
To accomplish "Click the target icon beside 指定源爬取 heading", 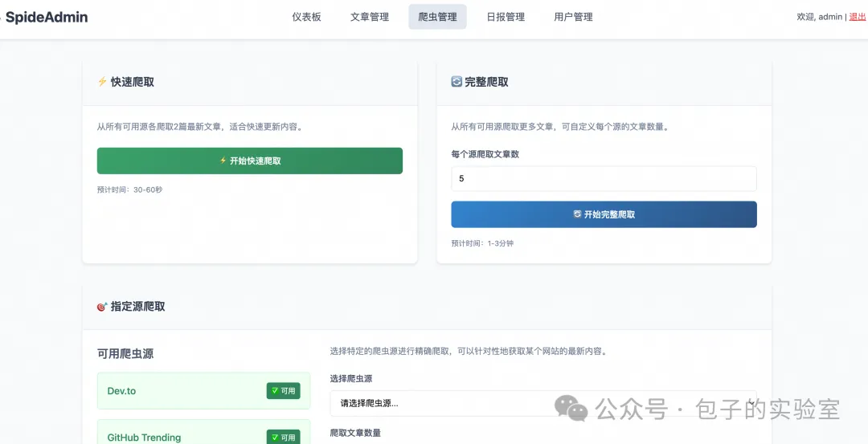I will coord(102,307).
